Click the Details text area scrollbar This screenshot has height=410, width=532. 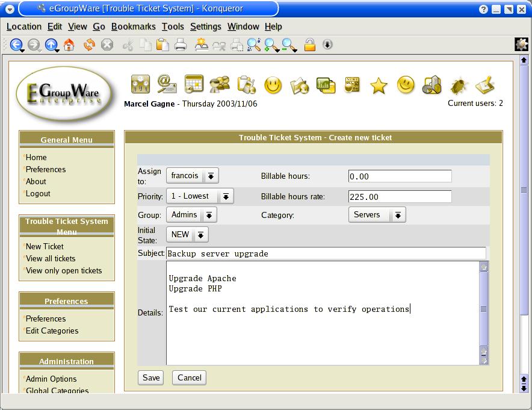[x=483, y=309]
